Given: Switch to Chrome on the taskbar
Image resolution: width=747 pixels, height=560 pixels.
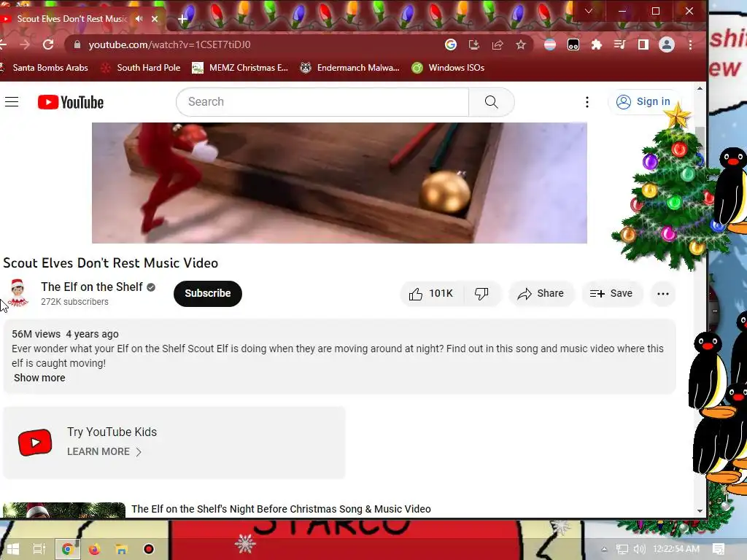Looking at the screenshot, I should tap(67, 549).
